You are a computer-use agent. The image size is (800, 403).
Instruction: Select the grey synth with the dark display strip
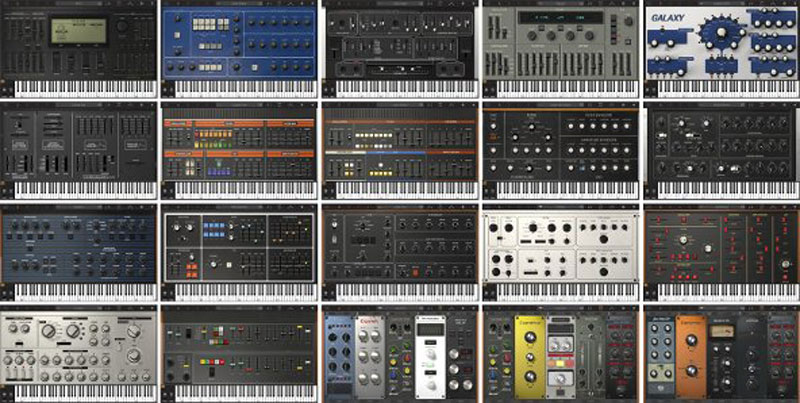560,49
